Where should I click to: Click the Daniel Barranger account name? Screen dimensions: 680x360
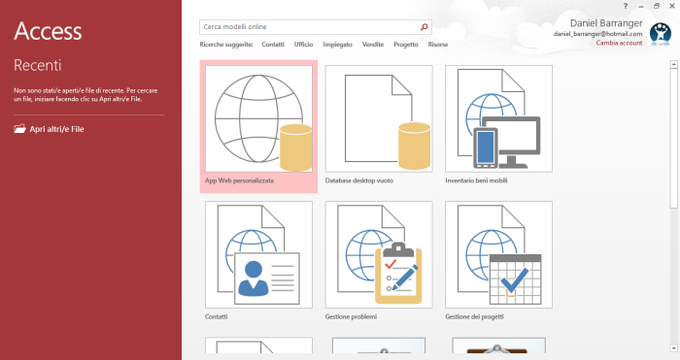[x=606, y=23]
